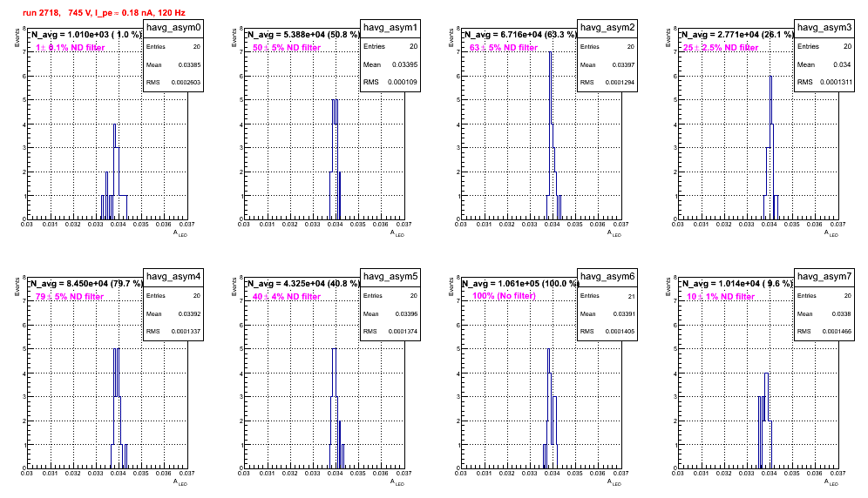Select the havg_asym4 histogram title

tap(173, 276)
